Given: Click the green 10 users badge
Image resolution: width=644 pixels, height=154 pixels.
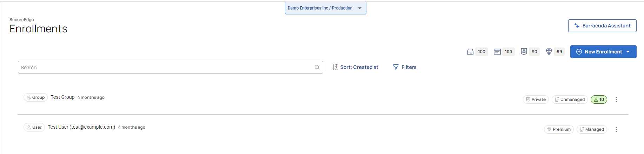Looking at the screenshot, I should point(599,100).
